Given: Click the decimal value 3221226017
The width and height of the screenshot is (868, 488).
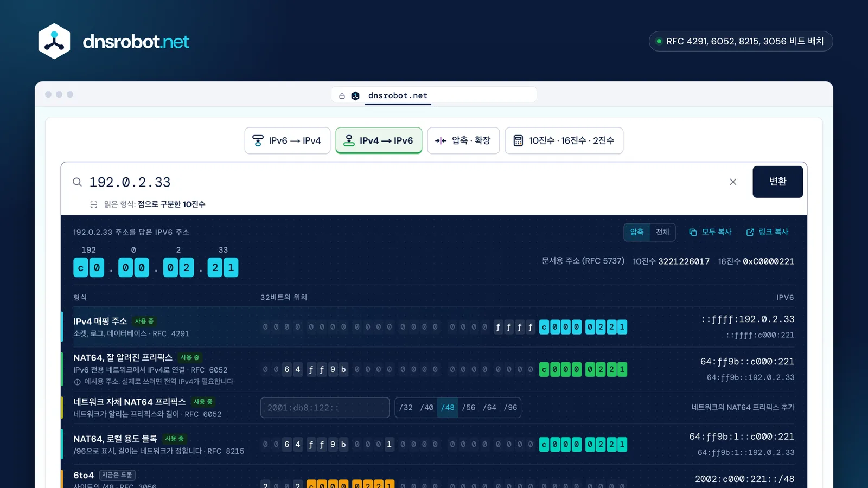Looking at the screenshot, I should coord(684,261).
